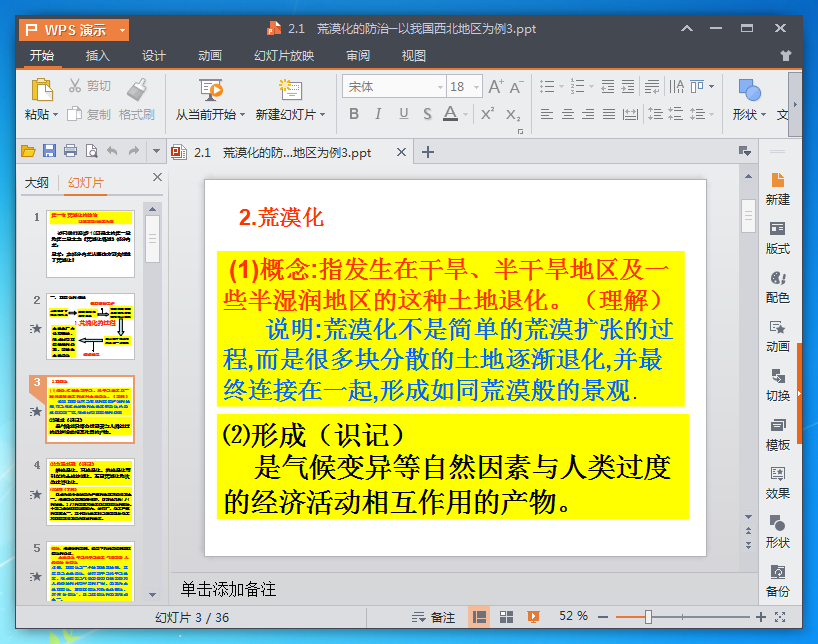The height and width of the screenshot is (644, 818).
Task: Open the font name 宋体 dropdown
Action: [x=440, y=87]
